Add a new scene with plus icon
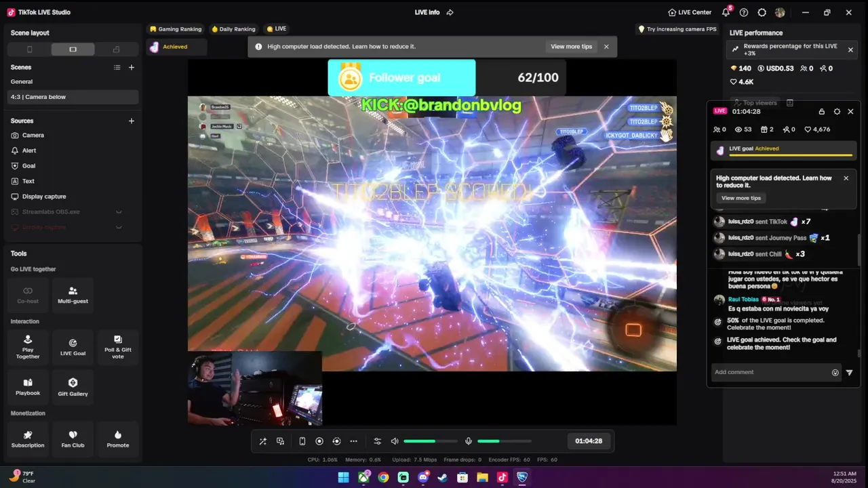Screen dimensions: 868x488 [132, 67]
